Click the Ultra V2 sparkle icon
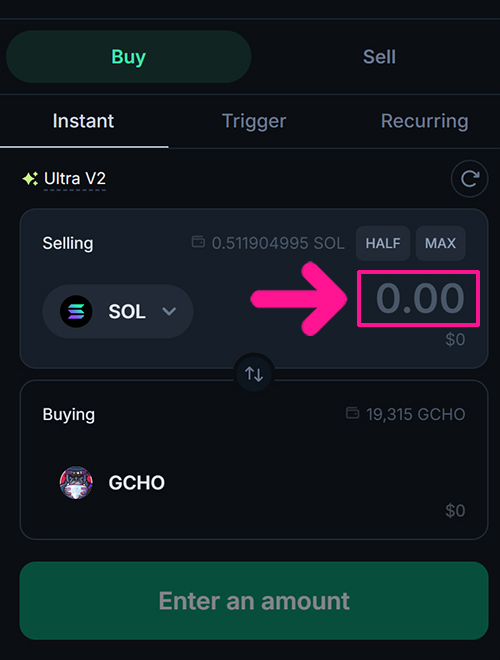 (30, 179)
